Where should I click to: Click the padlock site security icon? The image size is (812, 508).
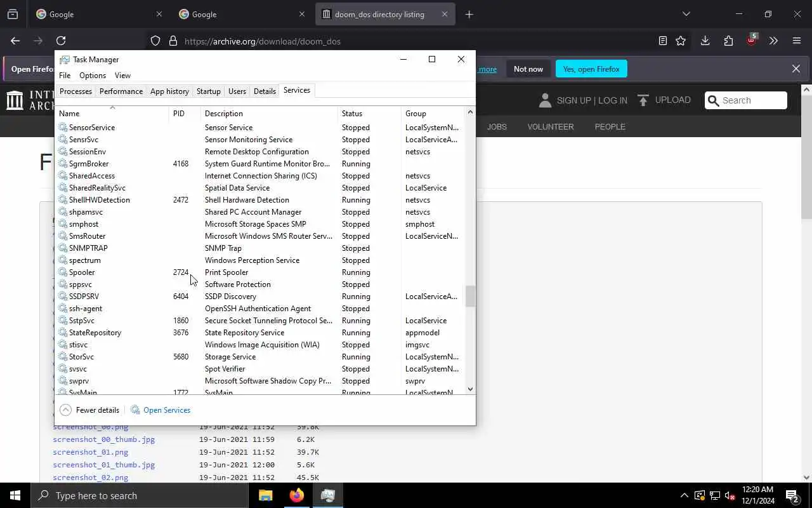tap(173, 41)
